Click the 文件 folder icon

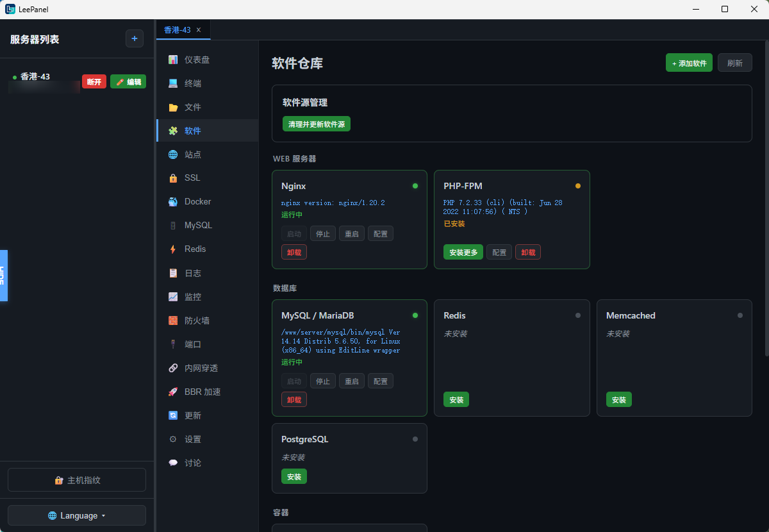click(173, 107)
